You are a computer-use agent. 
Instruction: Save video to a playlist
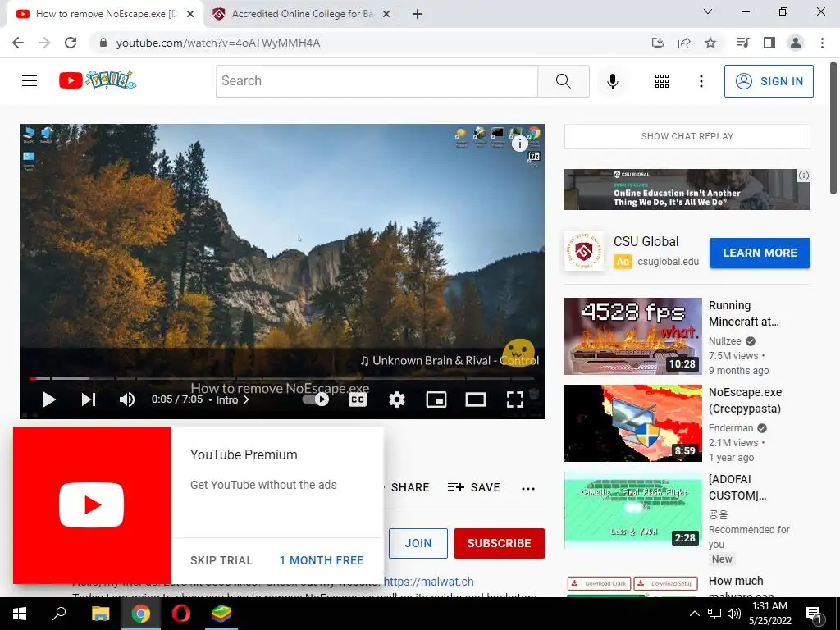click(x=473, y=487)
